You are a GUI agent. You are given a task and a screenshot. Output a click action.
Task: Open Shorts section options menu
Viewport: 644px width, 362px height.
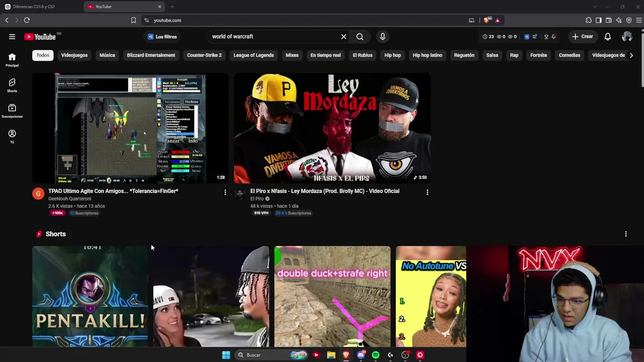coord(626,234)
